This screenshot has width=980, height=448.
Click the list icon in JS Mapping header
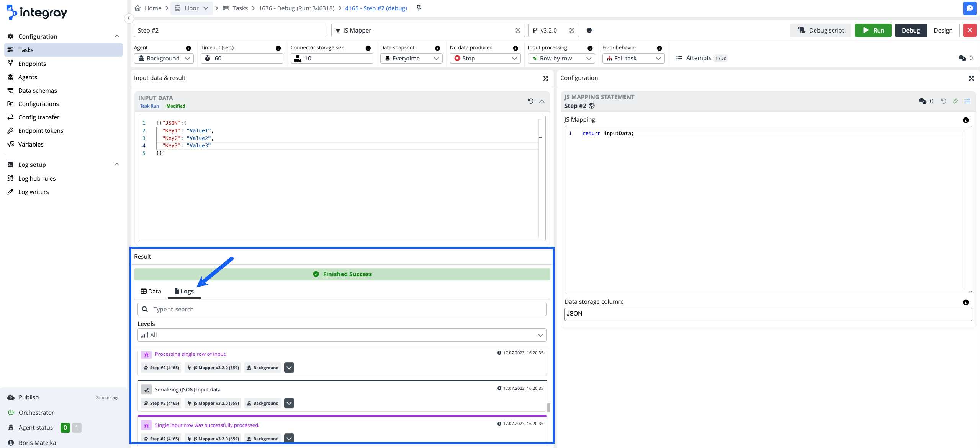967,101
